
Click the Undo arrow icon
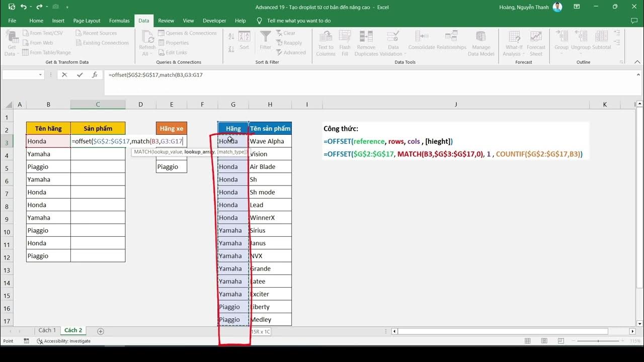click(x=24, y=7)
